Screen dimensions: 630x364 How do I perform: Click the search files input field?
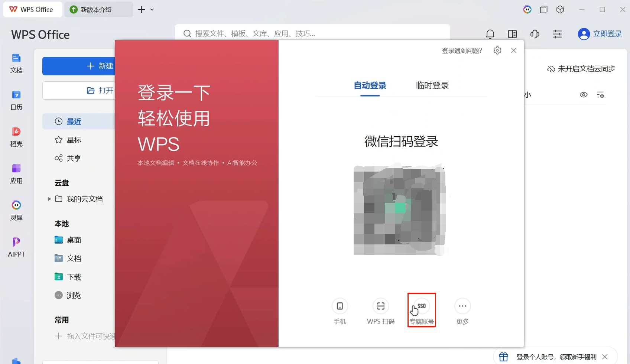(x=312, y=33)
